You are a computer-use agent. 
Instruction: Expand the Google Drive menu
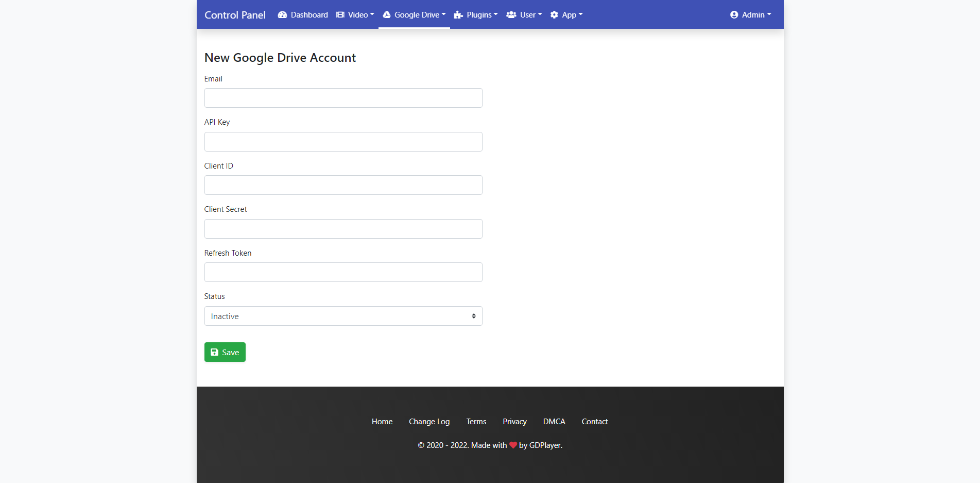pos(414,15)
